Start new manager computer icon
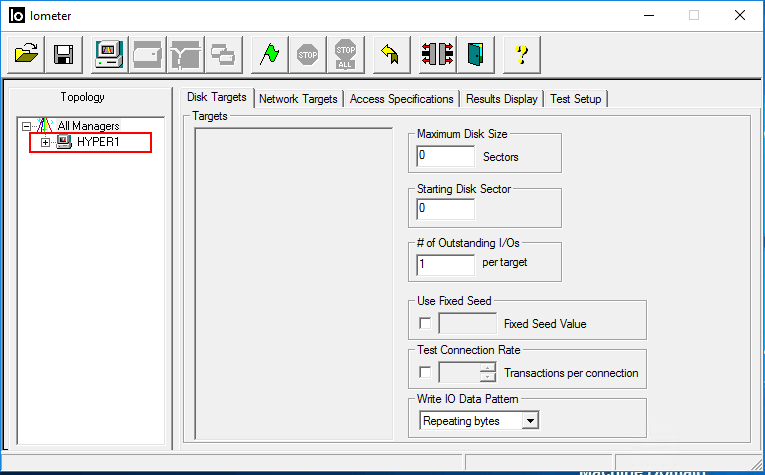 click(x=109, y=54)
